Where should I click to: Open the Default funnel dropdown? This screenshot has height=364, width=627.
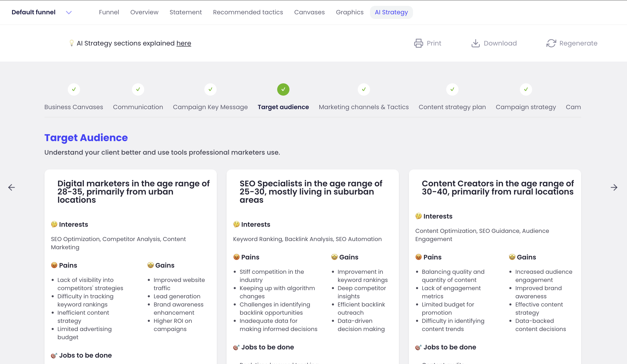pos(68,12)
